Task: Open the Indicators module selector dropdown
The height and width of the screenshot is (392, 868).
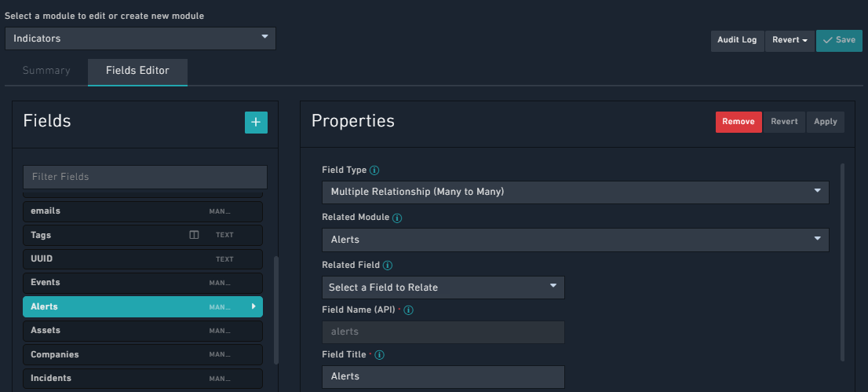Action: [x=140, y=38]
